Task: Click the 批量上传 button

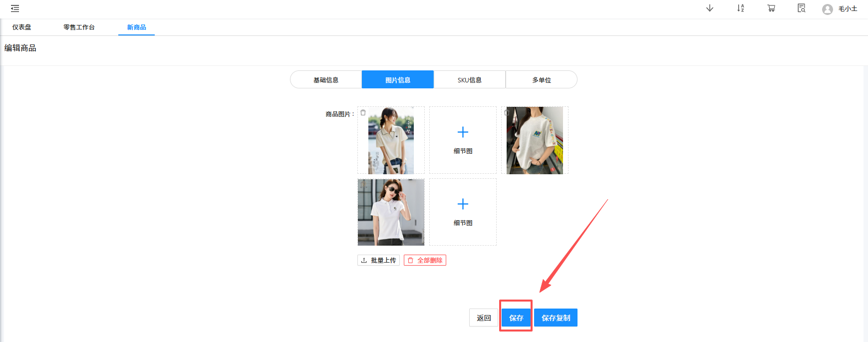Action: point(378,260)
